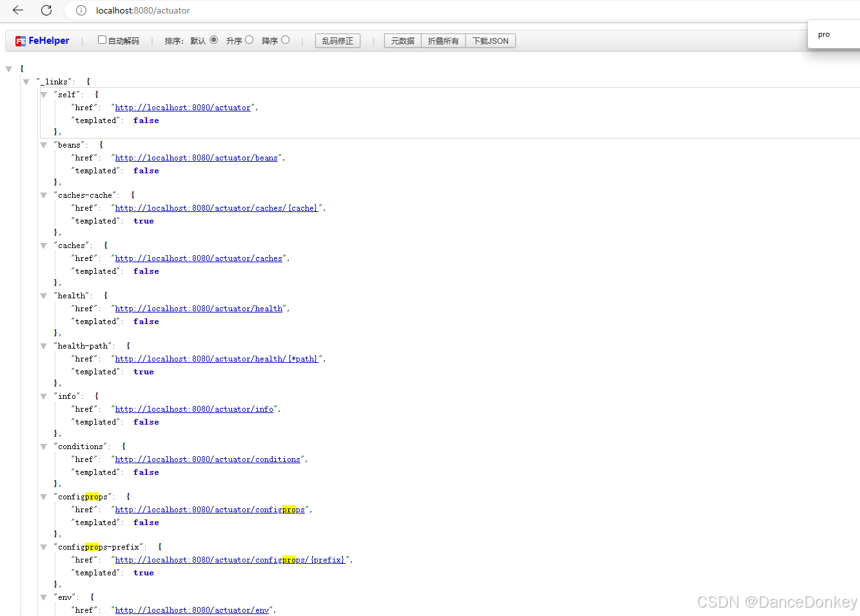Collapse the "_links" node
The image size is (860, 616).
[26, 82]
